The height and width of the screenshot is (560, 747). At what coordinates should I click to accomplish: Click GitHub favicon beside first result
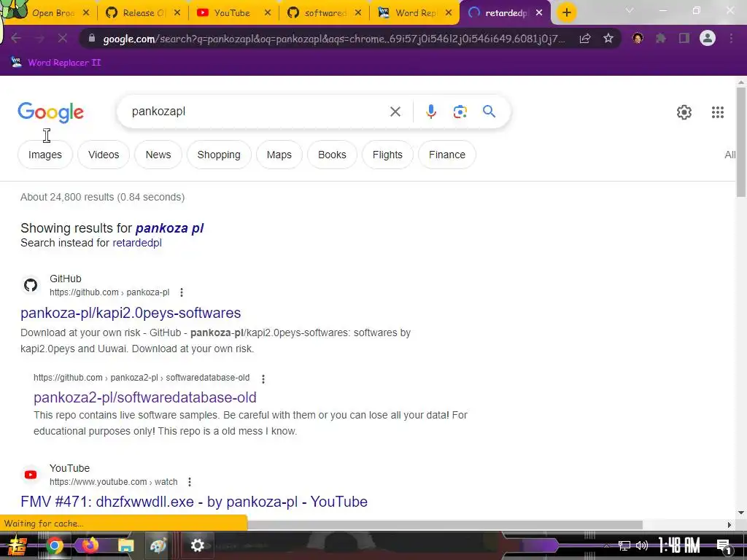31,285
